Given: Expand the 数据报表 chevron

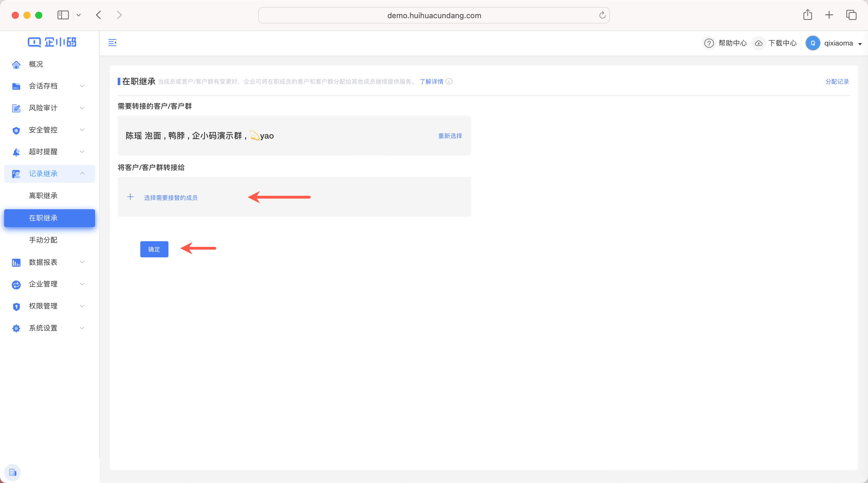Looking at the screenshot, I should (82, 262).
